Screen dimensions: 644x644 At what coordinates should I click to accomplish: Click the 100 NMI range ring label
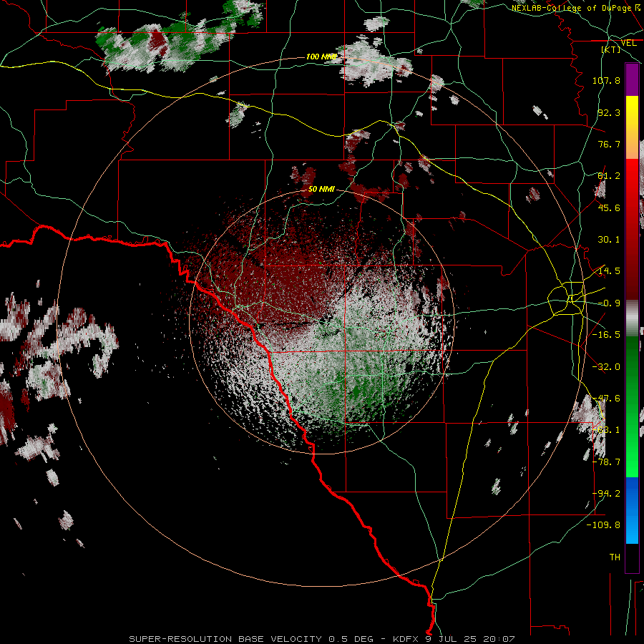(x=321, y=57)
